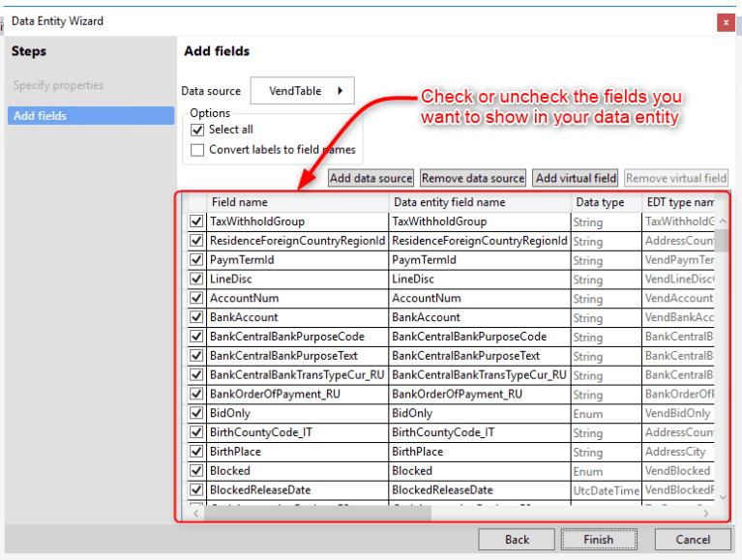Uncheck the Blocked field checkbox
742x560 pixels.
pyautogui.click(x=196, y=471)
